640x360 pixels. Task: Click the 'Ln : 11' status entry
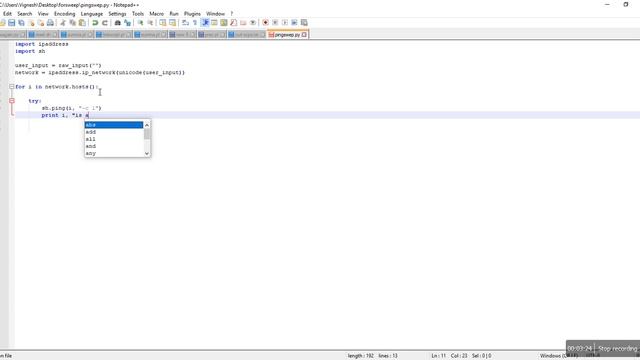[439, 356]
